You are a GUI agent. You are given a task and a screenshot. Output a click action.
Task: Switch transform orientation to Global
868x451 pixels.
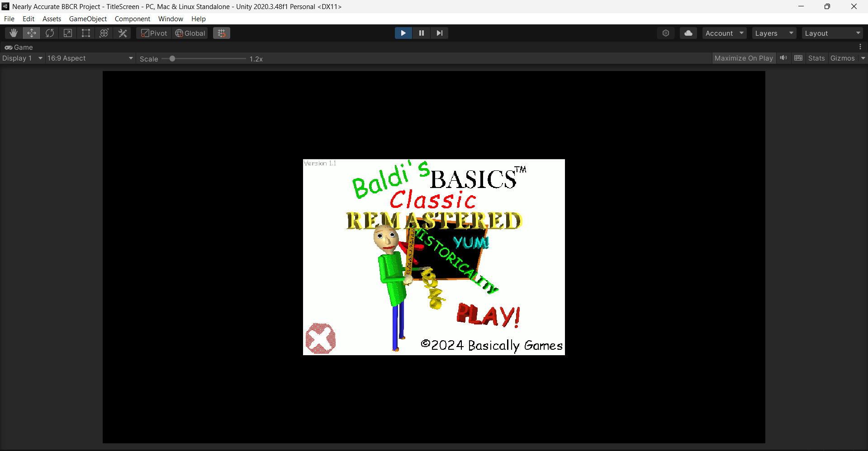(x=190, y=33)
